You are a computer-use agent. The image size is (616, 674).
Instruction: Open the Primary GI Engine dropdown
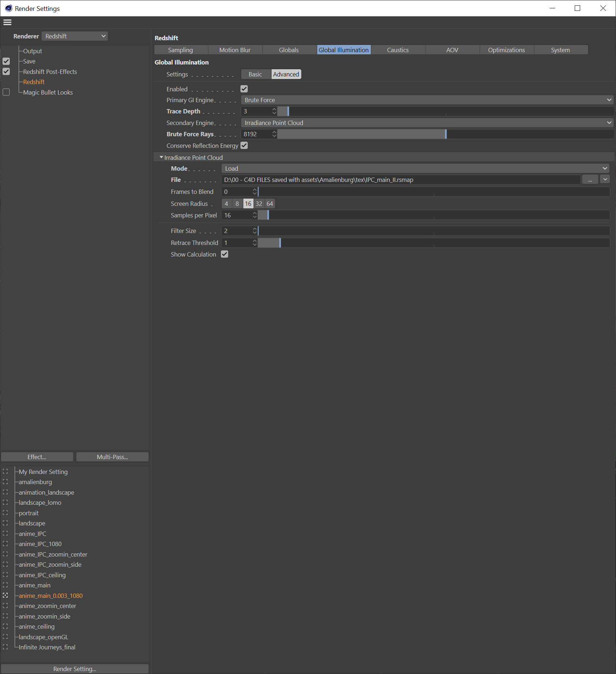427,100
